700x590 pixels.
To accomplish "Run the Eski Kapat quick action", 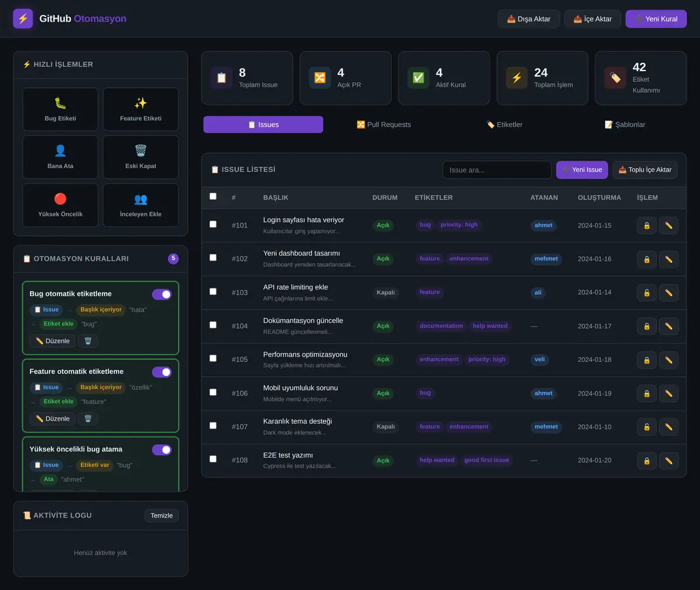I will [141, 157].
